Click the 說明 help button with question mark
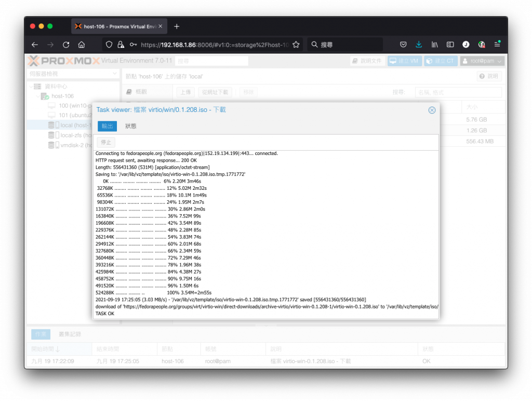The image size is (532, 401). [489, 76]
